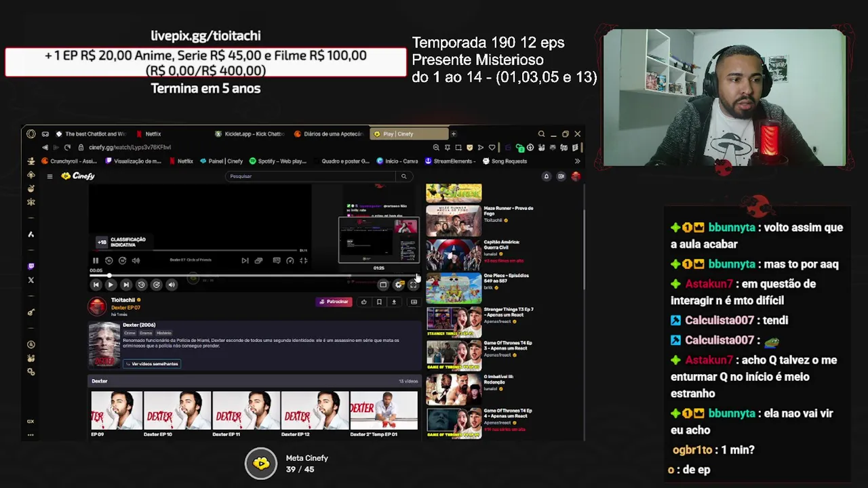
Task: Exit fullscreen icon in inner player
Action: 303,260
